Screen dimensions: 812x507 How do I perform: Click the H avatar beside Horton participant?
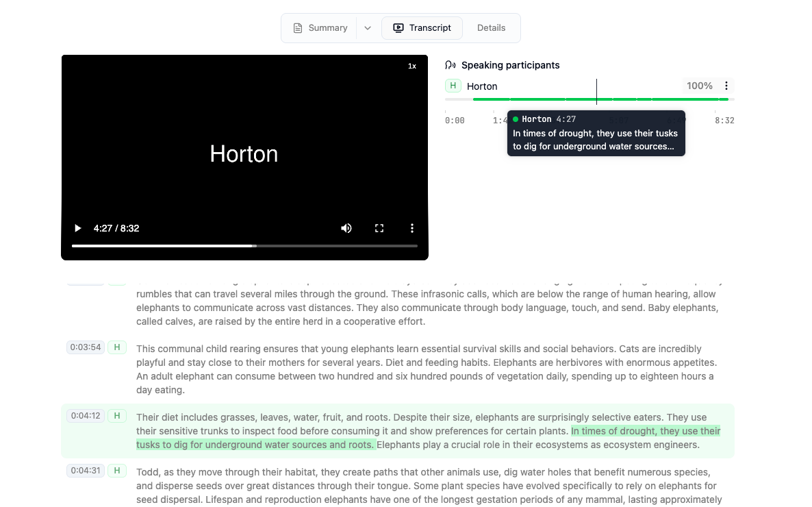tap(453, 86)
